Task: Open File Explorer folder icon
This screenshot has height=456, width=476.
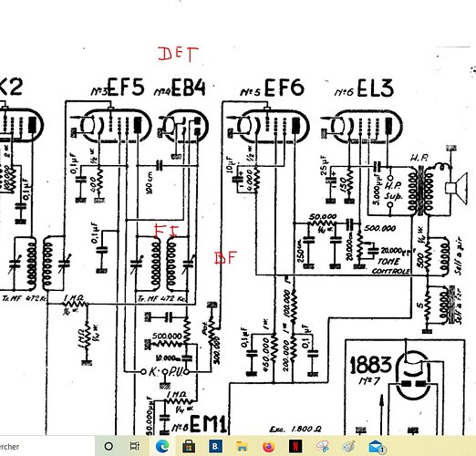Action: pos(242,446)
